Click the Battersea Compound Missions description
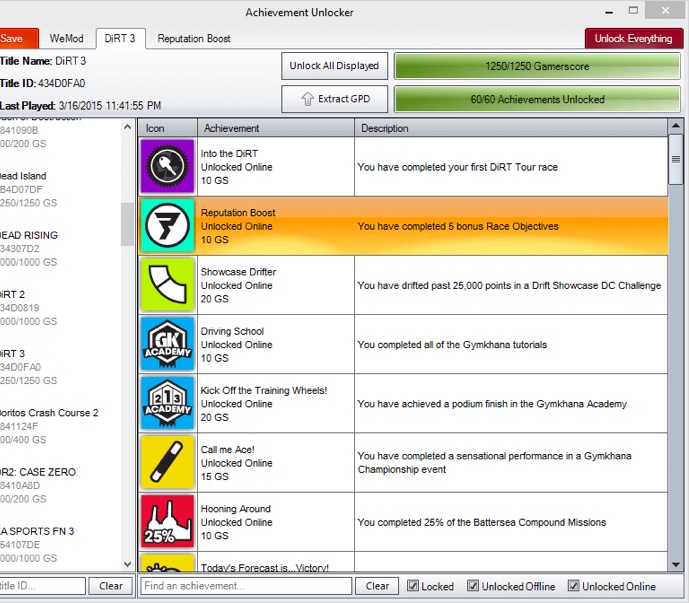 coord(482,522)
